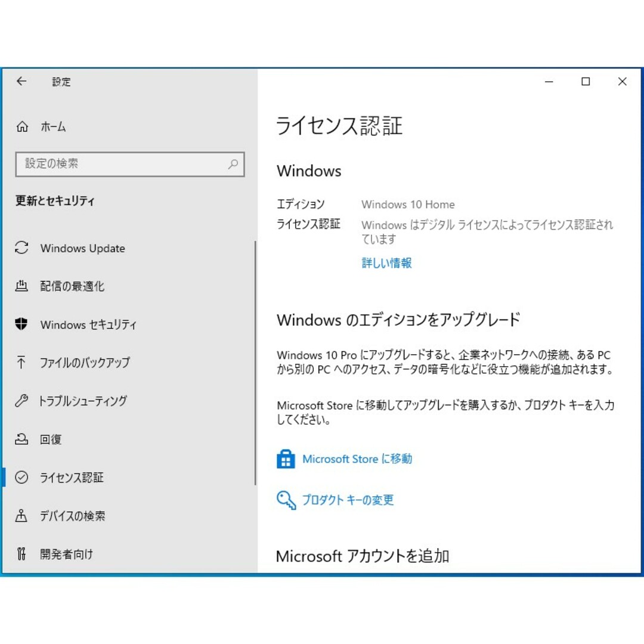Viewport: 644px width, 644px height.
Task: Click the ファイルのバックアップ arrow icon
Action: click(x=21, y=362)
